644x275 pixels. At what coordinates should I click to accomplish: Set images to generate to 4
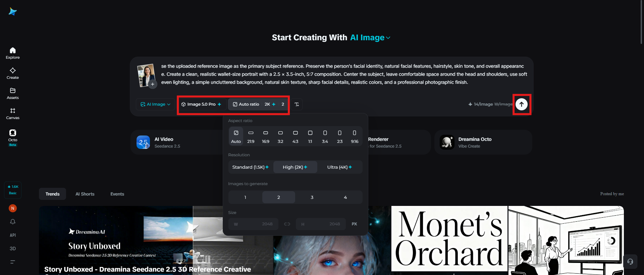click(345, 197)
